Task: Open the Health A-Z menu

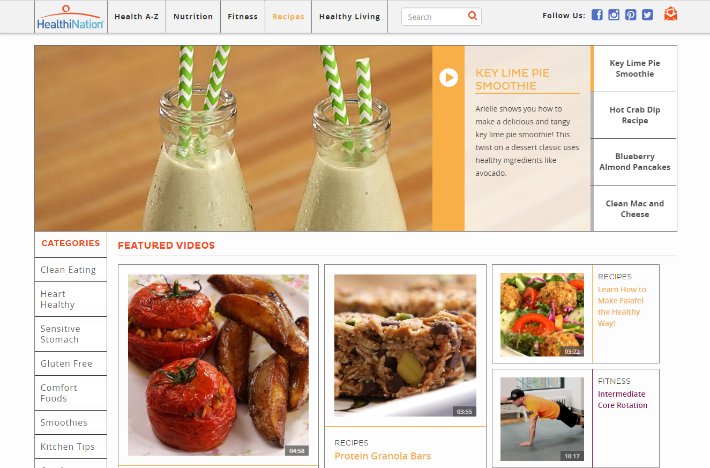Action: [x=136, y=17]
